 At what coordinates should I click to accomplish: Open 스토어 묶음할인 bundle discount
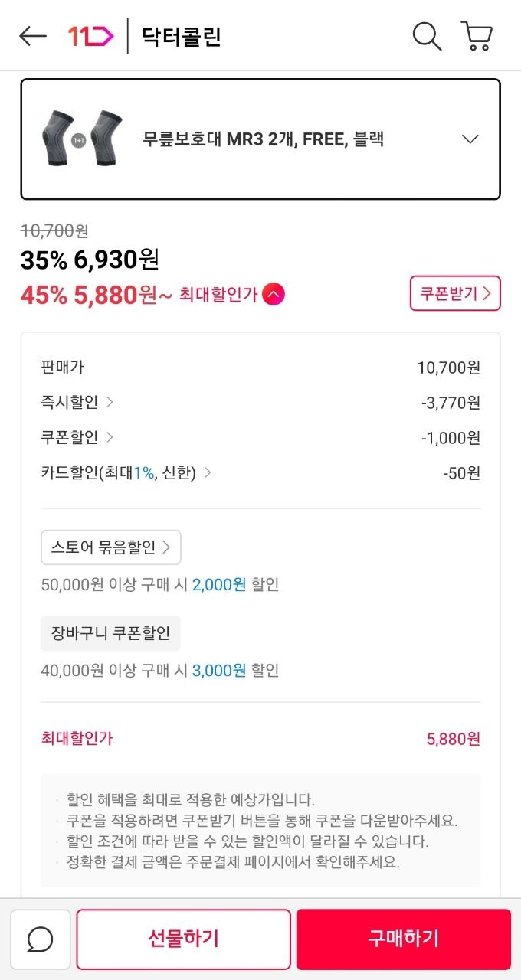click(111, 547)
